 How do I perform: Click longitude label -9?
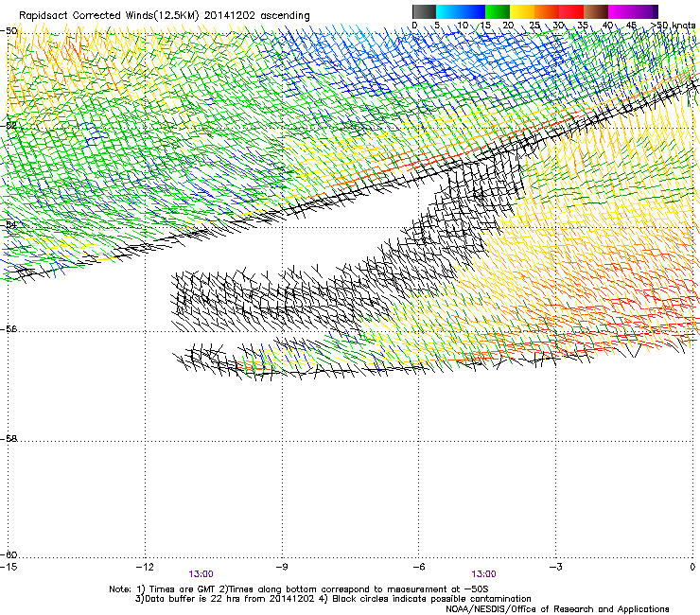point(281,567)
